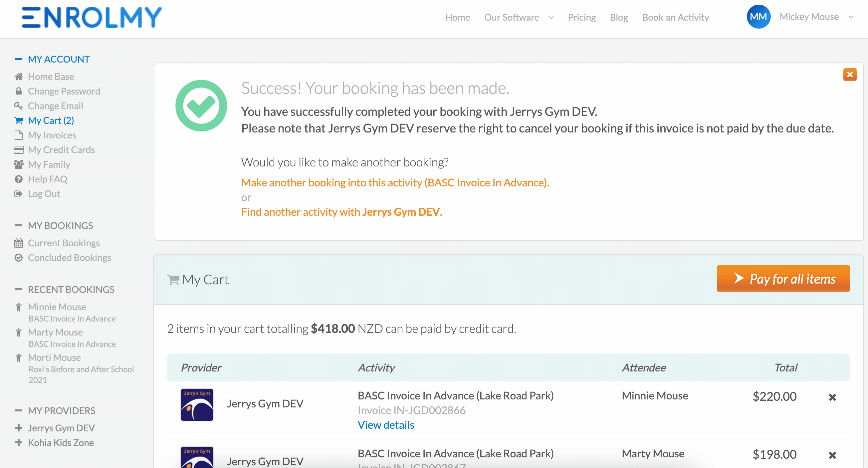Open Home Base in sidebar
Viewport: 868px width, 468px height.
(x=51, y=77)
